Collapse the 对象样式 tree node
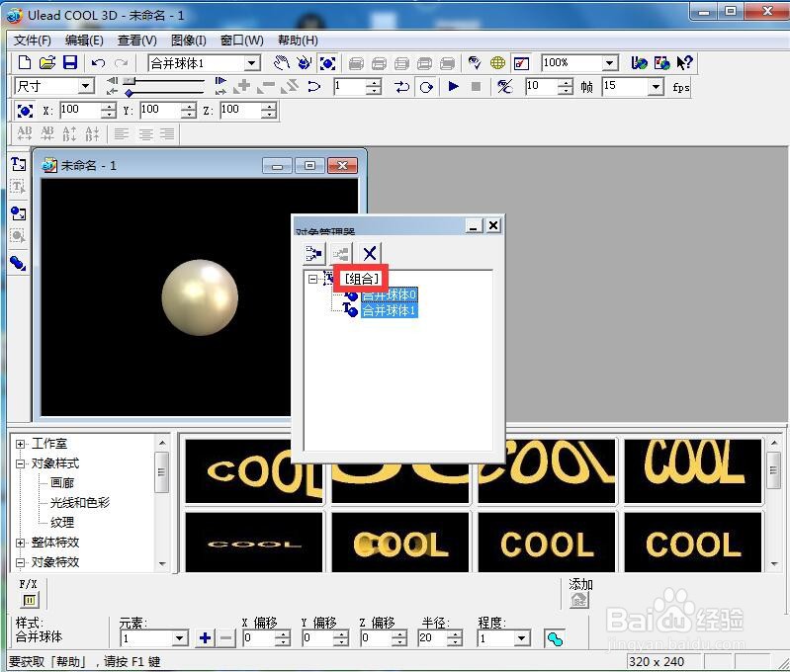Image resolution: width=790 pixels, height=672 pixels. point(20,463)
